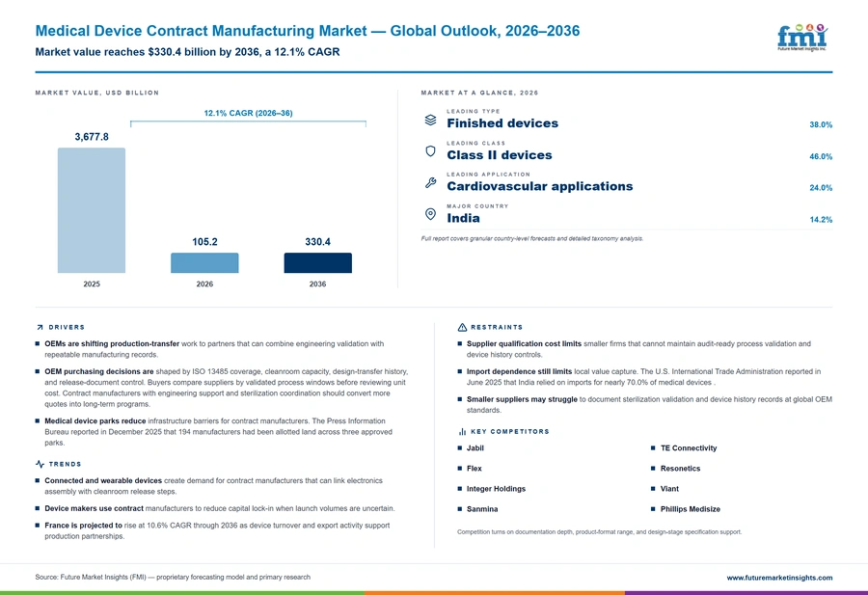The width and height of the screenshot is (868, 595).
Task: Click the value '330.4' above the 2036 bar
Action: click(317, 242)
